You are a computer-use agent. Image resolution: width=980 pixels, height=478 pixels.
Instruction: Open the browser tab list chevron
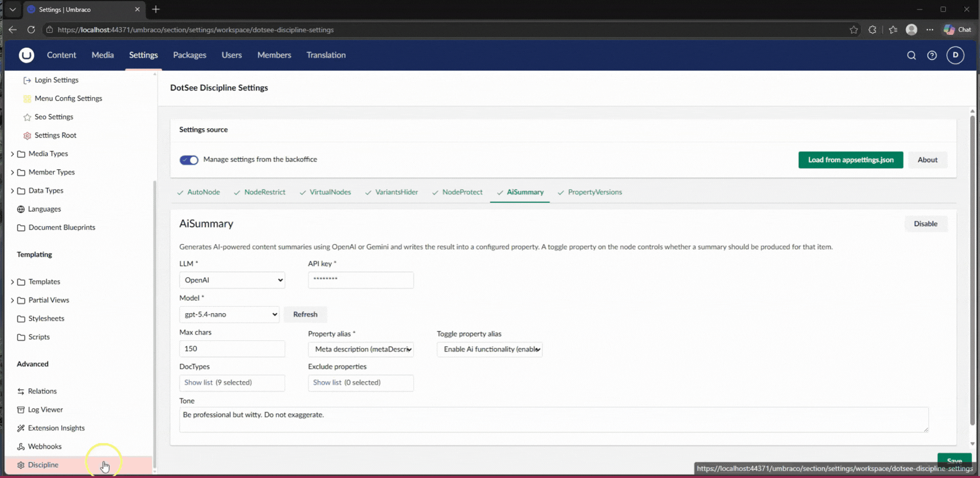point(13,9)
